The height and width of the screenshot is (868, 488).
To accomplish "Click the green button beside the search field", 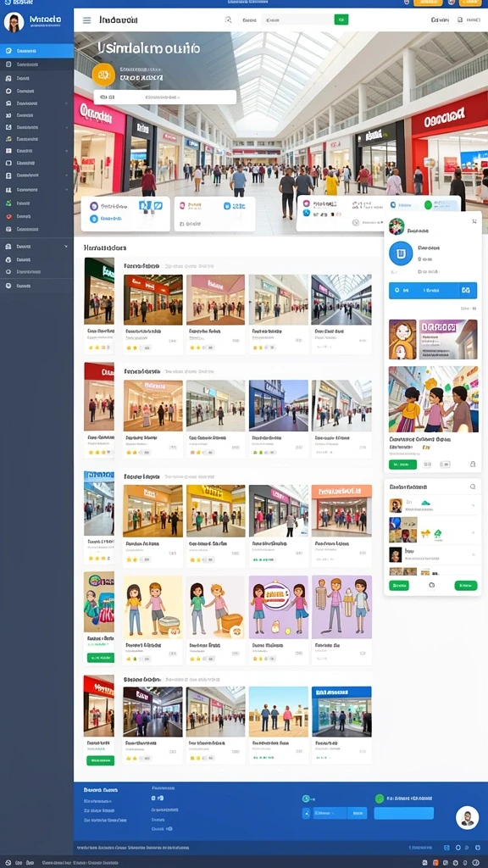I will pyautogui.click(x=341, y=20).
